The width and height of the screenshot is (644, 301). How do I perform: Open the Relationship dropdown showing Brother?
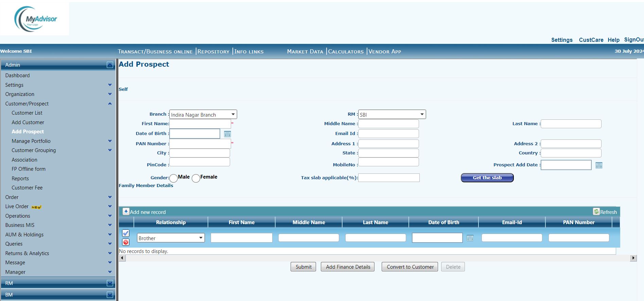tap(171, 238)
